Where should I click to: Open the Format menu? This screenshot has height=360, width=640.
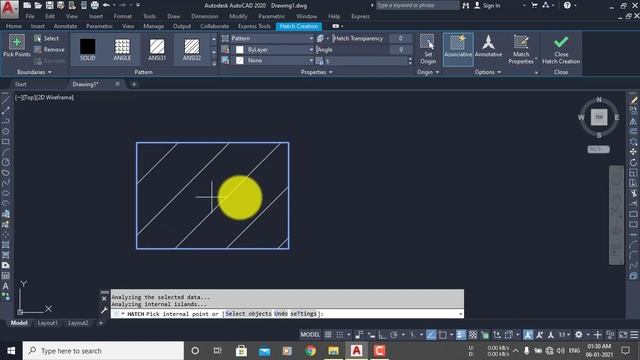point(122,16)
